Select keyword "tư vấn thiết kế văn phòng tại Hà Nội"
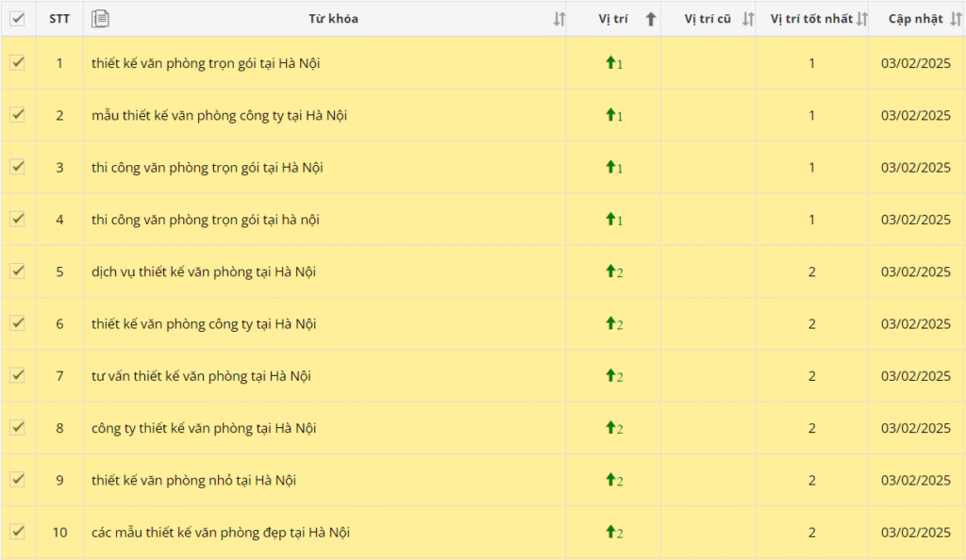 (201, 376)
